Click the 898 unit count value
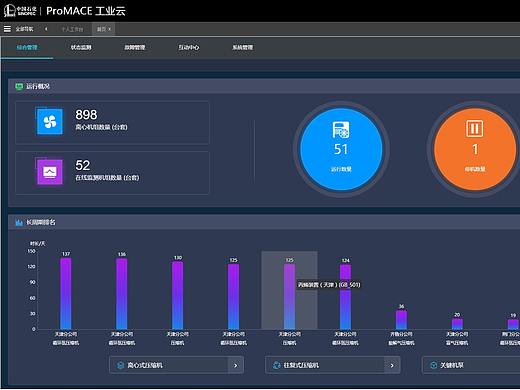Screen dimensions: 520x390 (x=86, y=115)
